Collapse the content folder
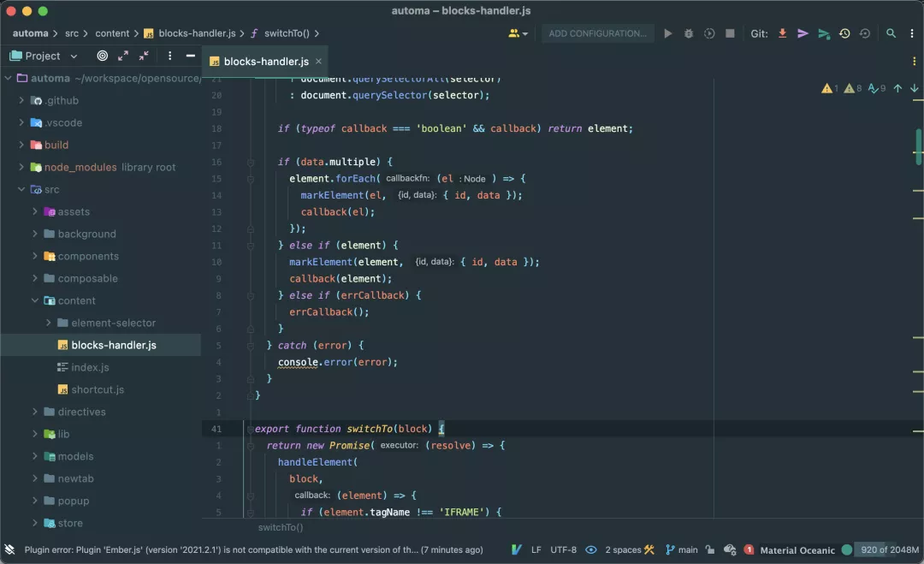This screenshot has height=564, width=924. pos(35,300)
